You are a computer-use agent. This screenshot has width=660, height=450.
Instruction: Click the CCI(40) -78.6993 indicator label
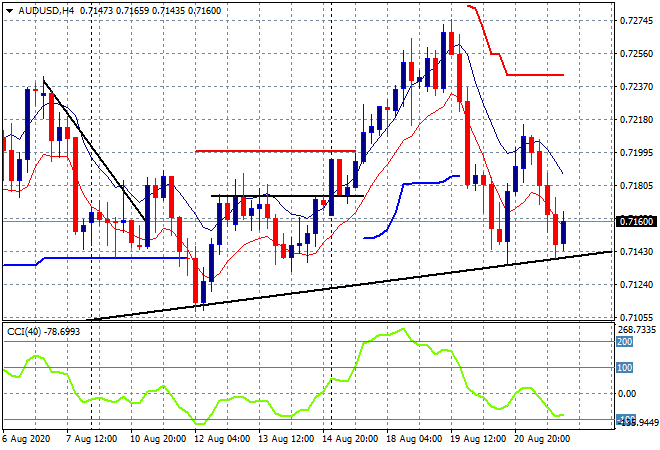click(43, 332)
